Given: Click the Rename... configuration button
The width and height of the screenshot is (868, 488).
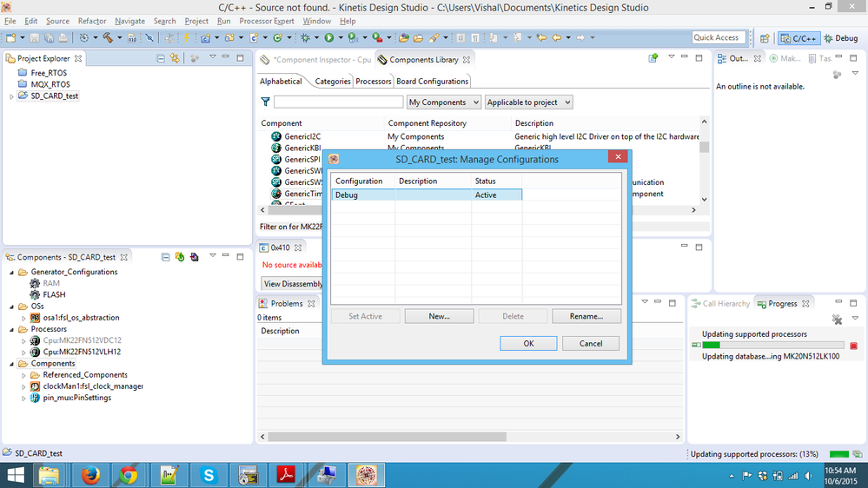Looking at the screenshot, I should (x=586, y=316).
